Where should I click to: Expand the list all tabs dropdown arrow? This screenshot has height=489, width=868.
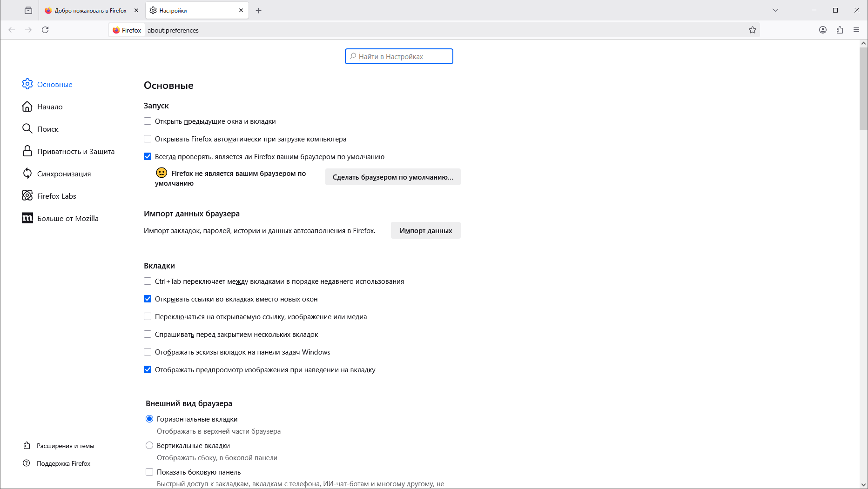[775, 10]
